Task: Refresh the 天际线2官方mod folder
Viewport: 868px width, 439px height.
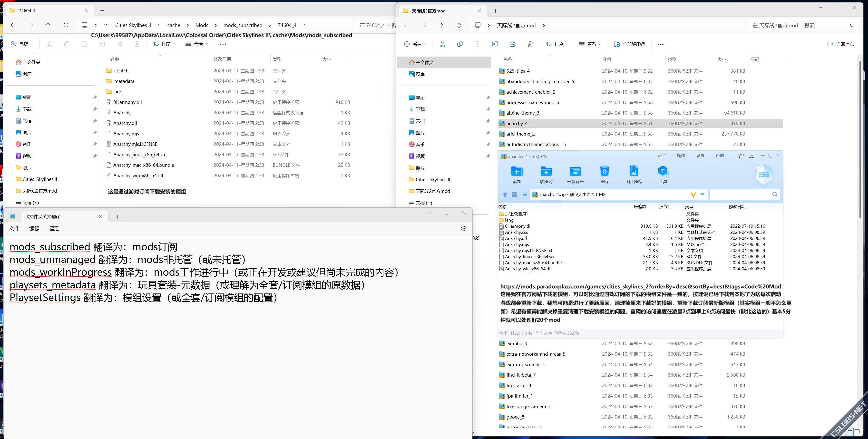Action: click(458, 25)
